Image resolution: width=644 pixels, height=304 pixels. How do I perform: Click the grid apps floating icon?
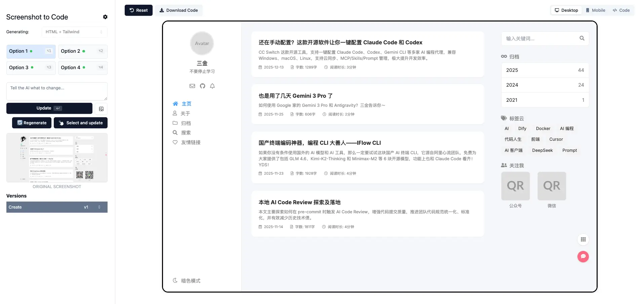[x=583, y=240]
